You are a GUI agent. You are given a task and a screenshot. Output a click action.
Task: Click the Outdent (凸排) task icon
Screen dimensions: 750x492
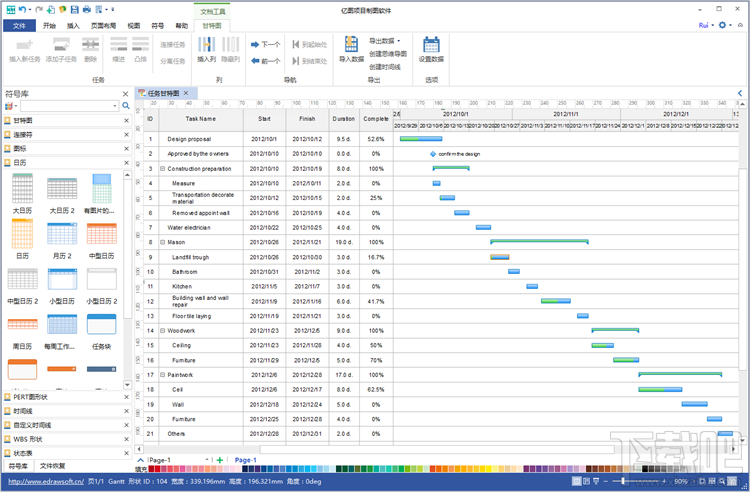[x=141, y=44]
